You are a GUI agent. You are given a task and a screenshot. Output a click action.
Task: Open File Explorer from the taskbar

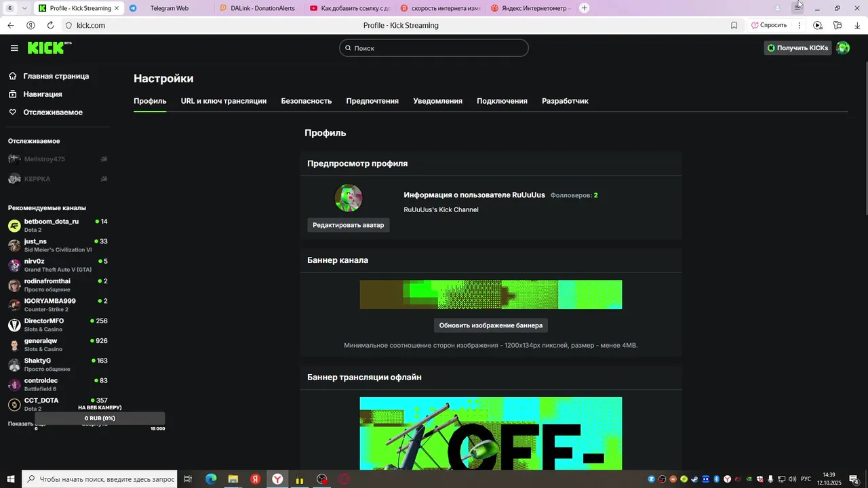(233, 479)
